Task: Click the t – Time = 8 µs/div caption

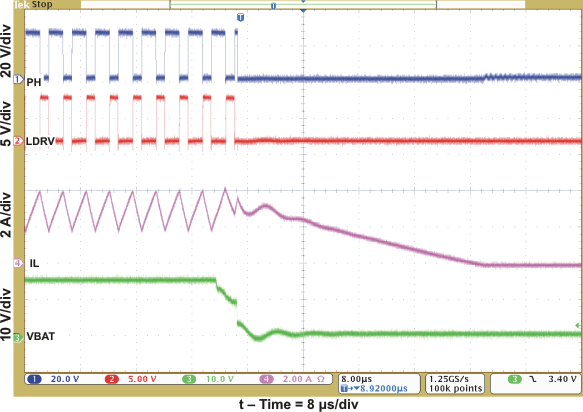Action: [299, 404]
